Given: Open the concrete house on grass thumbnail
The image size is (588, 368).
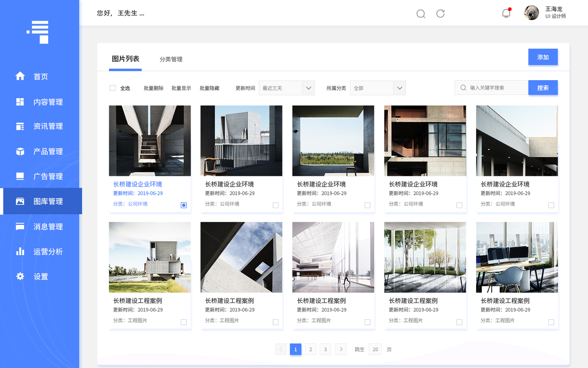Looking at the screenshot, I should click(150, 257).
